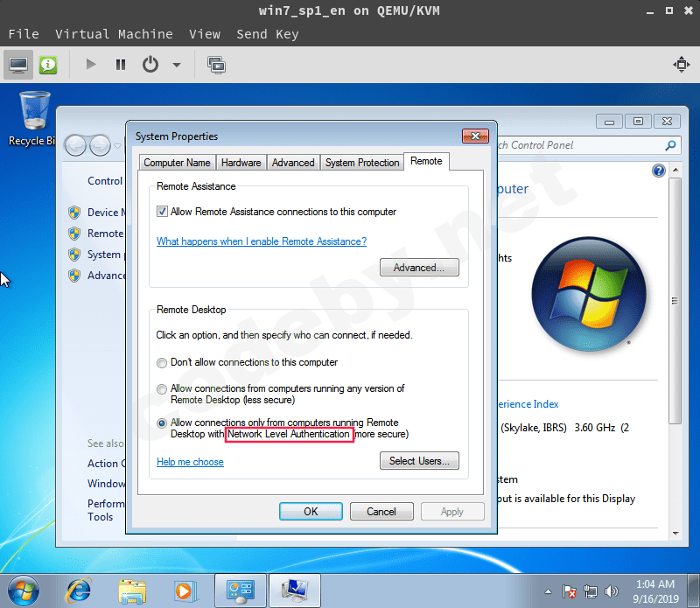Open What happens when I enable Remote Assistance link
700x608 pixels.
pyautogui.click(x=262, y=241)
